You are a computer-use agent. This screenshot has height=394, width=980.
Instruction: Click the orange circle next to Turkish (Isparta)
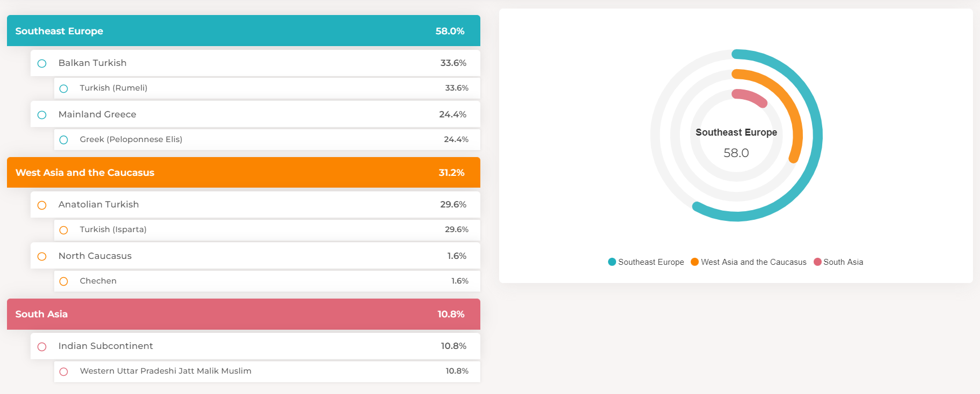click(64, 230)
